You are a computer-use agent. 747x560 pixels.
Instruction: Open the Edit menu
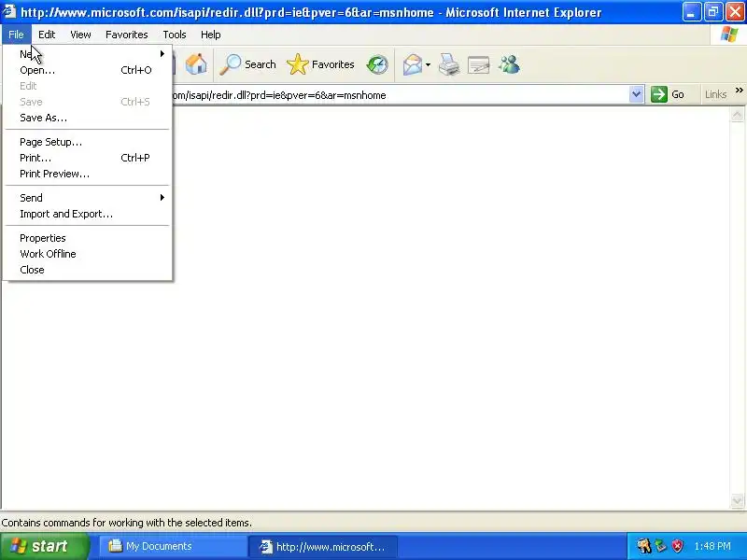(47, 35)
